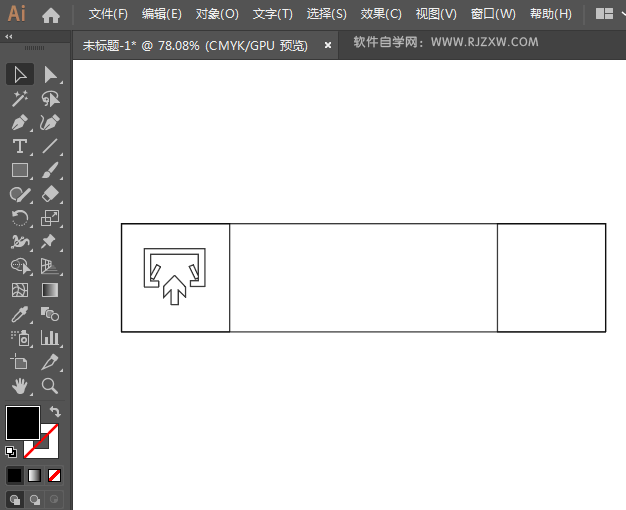This screenshot has height=510, width=626.
Task: Activate the Warp tool
Action: point(20,242)
